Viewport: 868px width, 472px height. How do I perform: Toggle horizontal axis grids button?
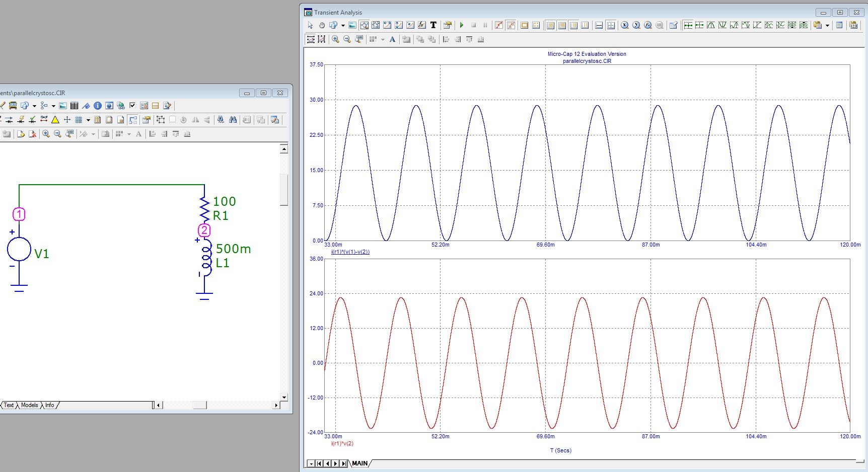[550, 25]
